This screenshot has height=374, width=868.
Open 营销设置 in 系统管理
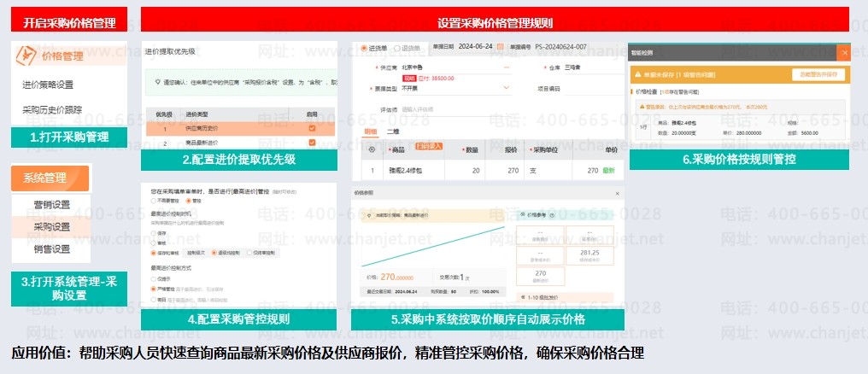52,205
